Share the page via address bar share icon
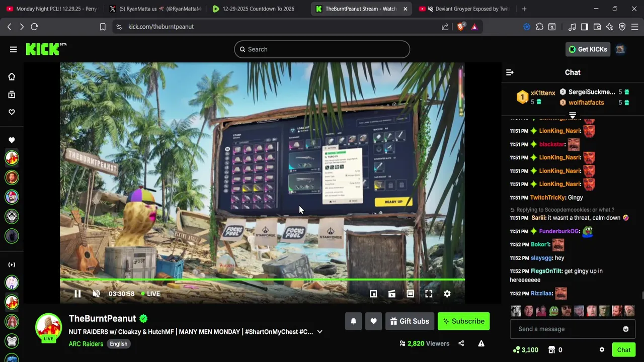The height and width of the screenshot is (362, 644). (x=445, y=27)
